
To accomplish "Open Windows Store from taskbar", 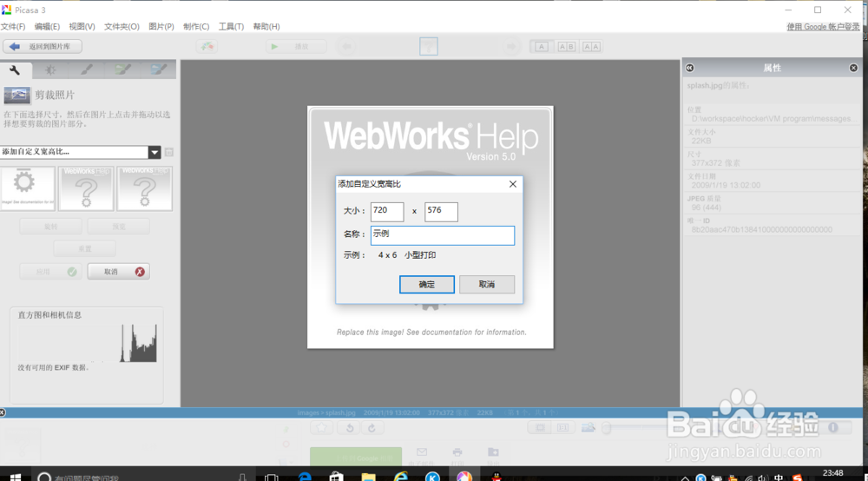I will point(336,477).
